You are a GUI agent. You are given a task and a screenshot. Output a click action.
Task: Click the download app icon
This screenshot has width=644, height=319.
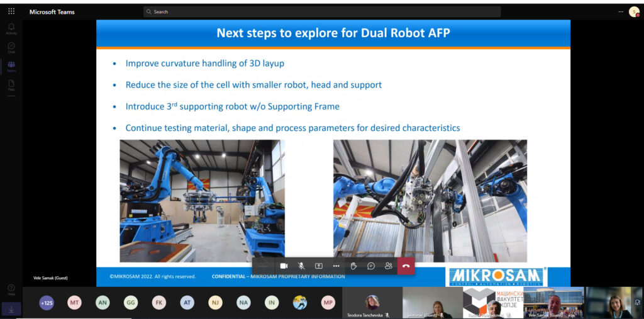11,309
